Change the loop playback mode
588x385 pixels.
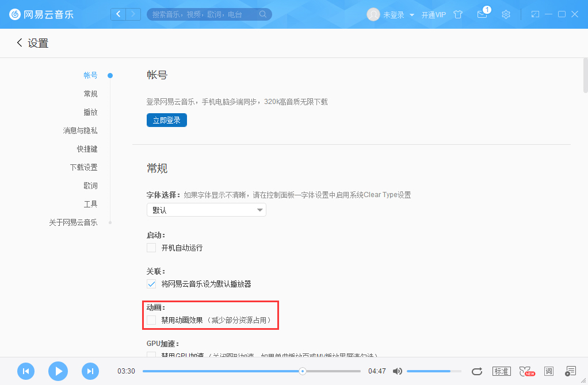click(x=477, y=371)
